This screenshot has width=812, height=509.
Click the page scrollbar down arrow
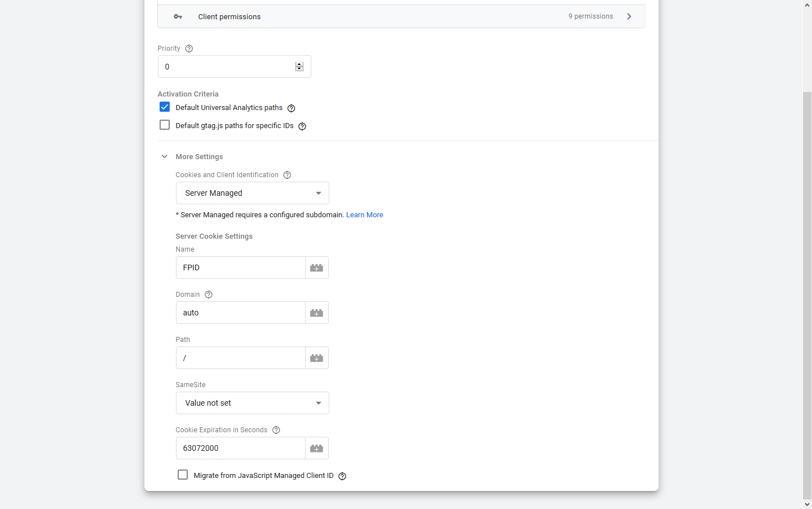coord(807,504)
